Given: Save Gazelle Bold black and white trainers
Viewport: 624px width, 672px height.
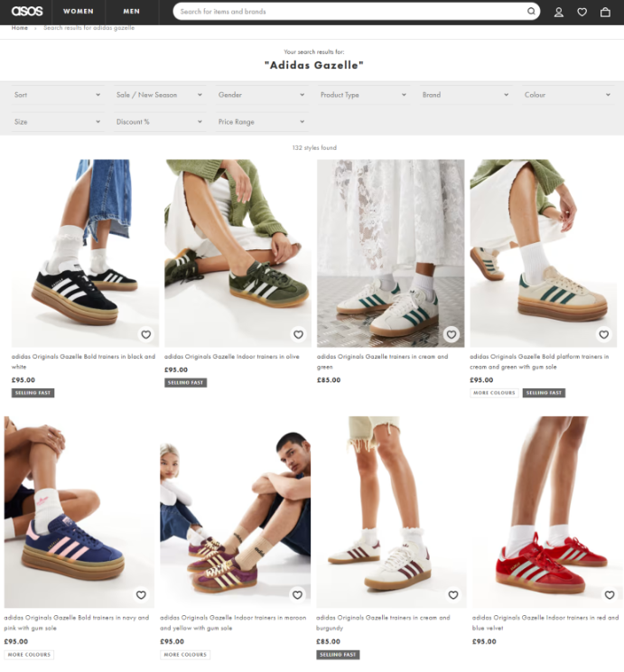Looking at the screenshot, I should click(145, 335).
